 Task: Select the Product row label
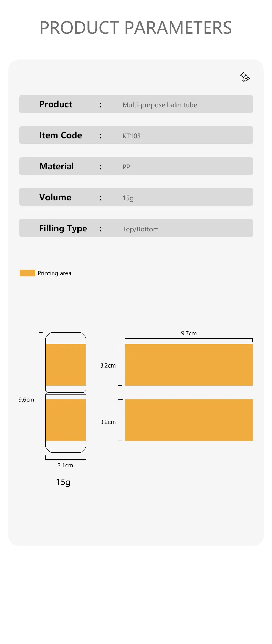pos(55,104)
